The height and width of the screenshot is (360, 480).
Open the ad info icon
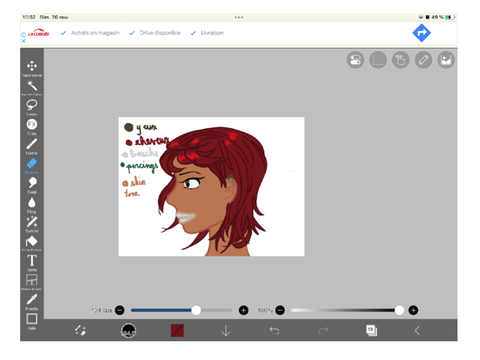click(x=24, y=35)
